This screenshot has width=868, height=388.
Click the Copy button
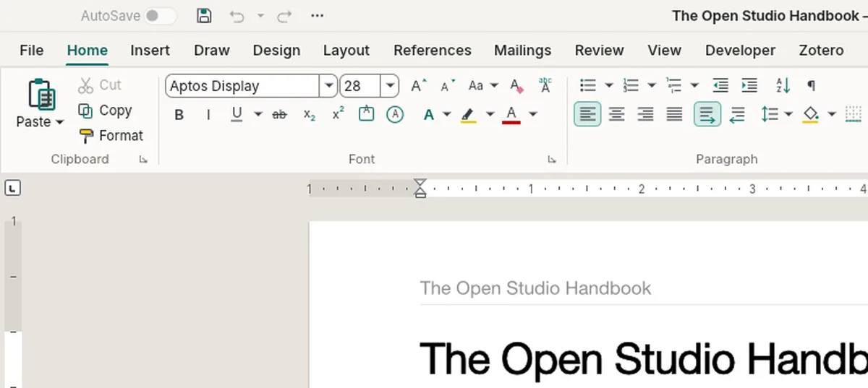105,111
